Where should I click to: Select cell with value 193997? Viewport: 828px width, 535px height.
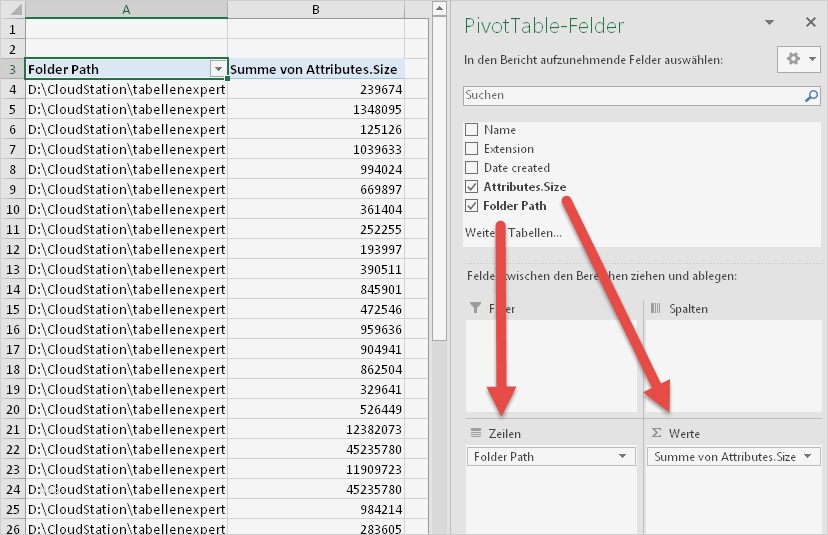click(316, 249)
